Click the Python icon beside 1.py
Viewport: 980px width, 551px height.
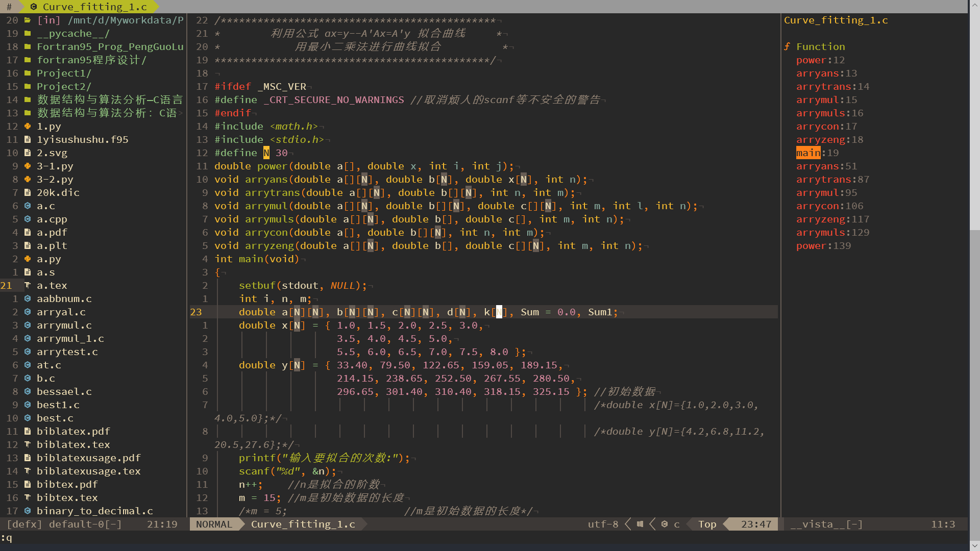pyautogui.click(x=28, y=126)
